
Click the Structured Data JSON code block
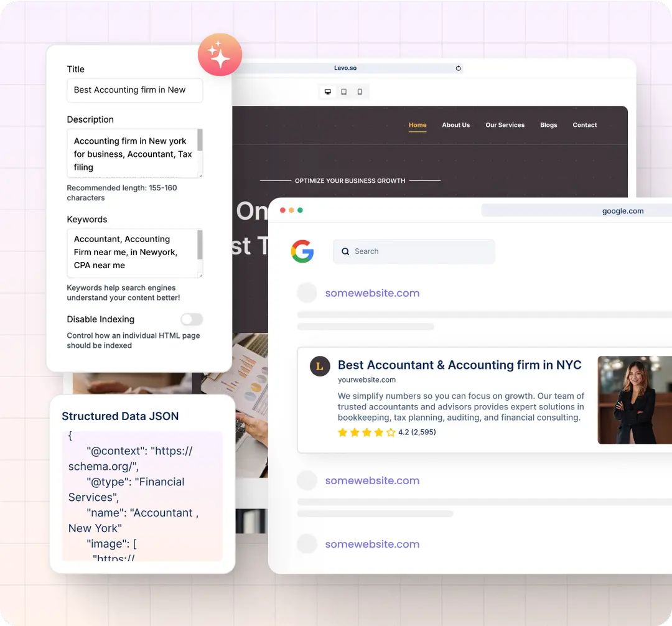142,496
